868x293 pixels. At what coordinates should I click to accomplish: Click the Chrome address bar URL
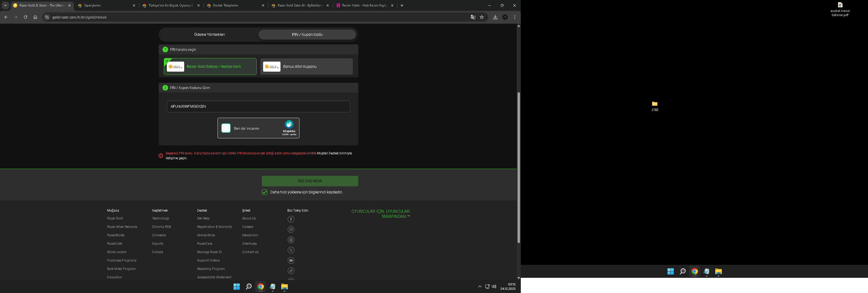(x=79, y=17)
